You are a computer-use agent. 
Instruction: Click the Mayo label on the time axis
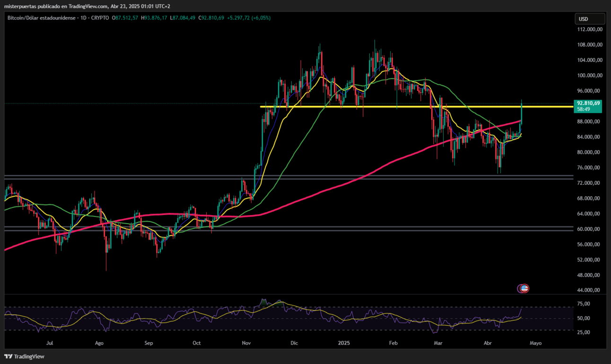pos(535,343)
